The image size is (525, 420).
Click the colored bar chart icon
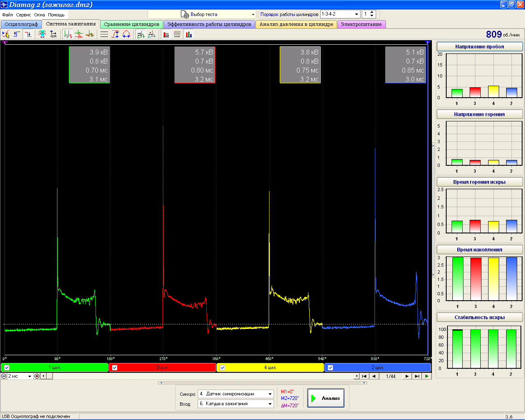pos(189,34)
